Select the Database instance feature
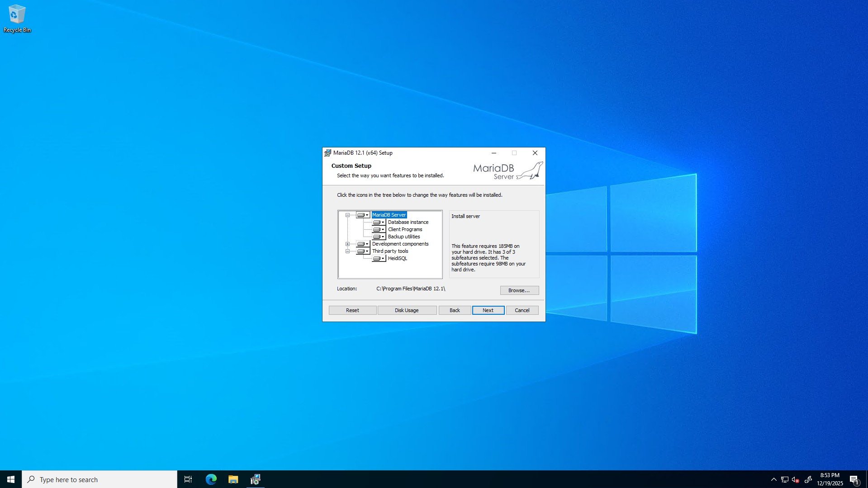Viewport: 868px width, 488px height. click(x=408, y=222)
